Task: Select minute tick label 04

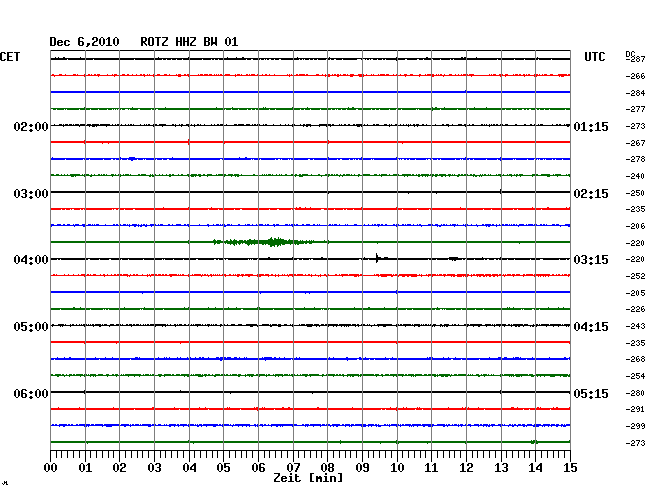Action: 189,467
